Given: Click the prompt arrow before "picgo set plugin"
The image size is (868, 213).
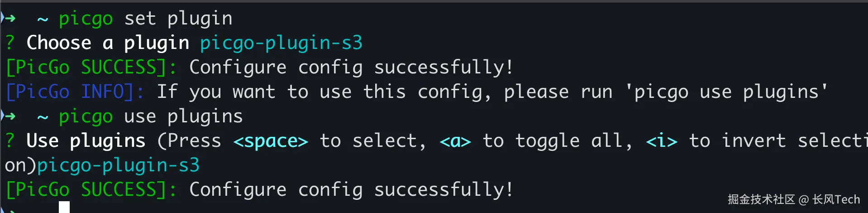Looking at the screenshot, I should click(x=10, y=19).
